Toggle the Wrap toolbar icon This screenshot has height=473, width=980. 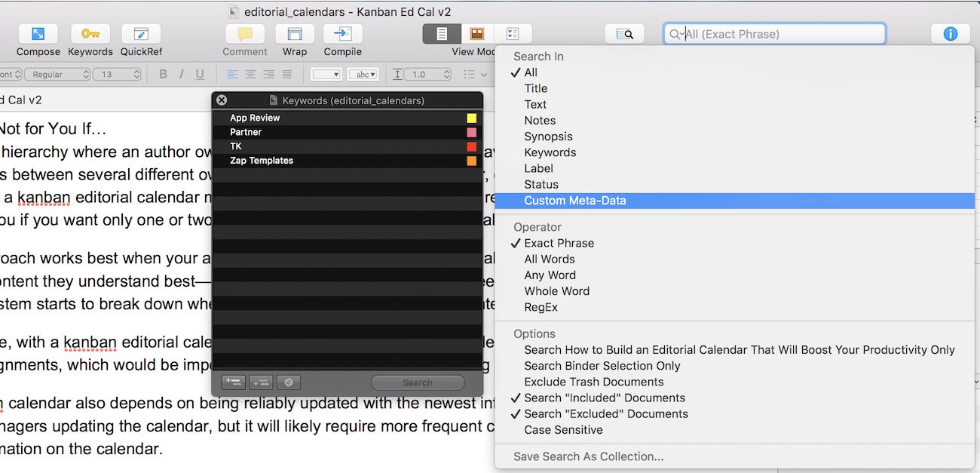pyautogui.click(x=295, y=35)
